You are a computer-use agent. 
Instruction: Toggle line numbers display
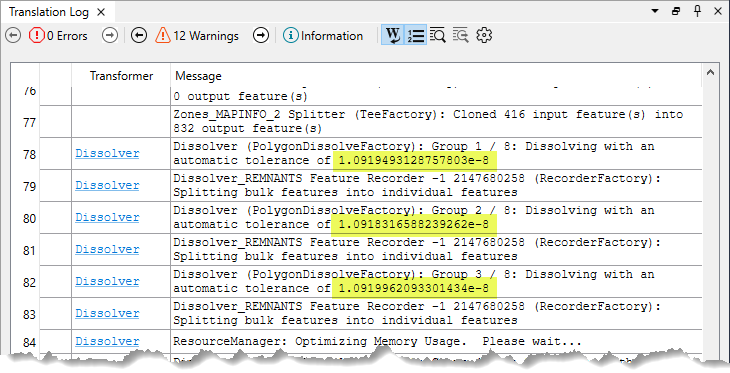(416, 35)
